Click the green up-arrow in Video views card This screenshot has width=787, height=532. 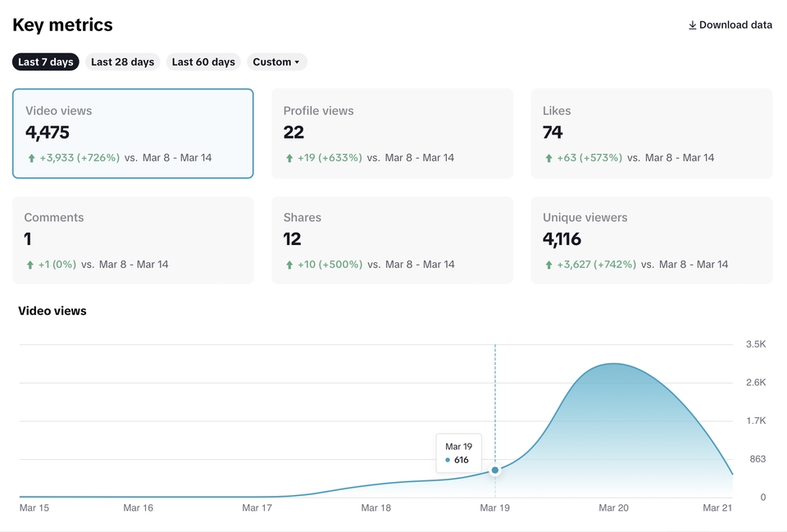[x=32, y=158]
